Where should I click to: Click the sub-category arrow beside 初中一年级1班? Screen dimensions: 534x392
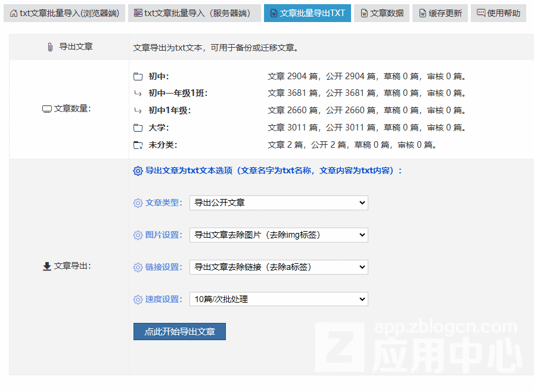(x=138, y=93)
